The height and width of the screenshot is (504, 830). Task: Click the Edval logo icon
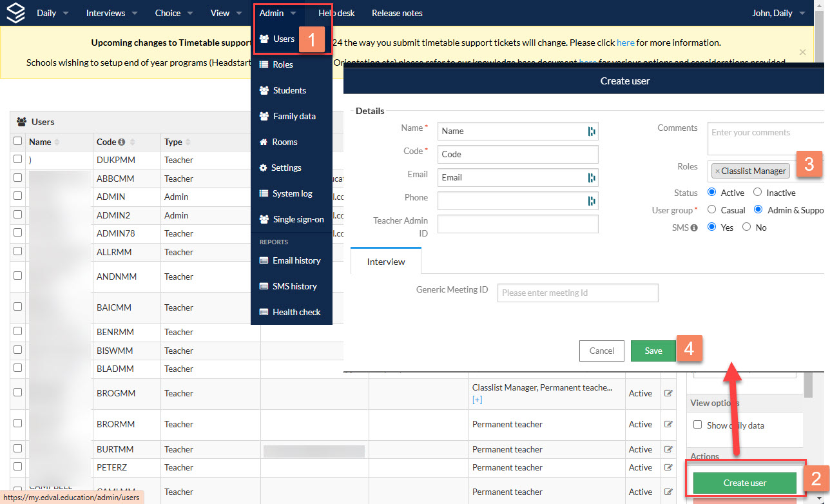point(15,13)
